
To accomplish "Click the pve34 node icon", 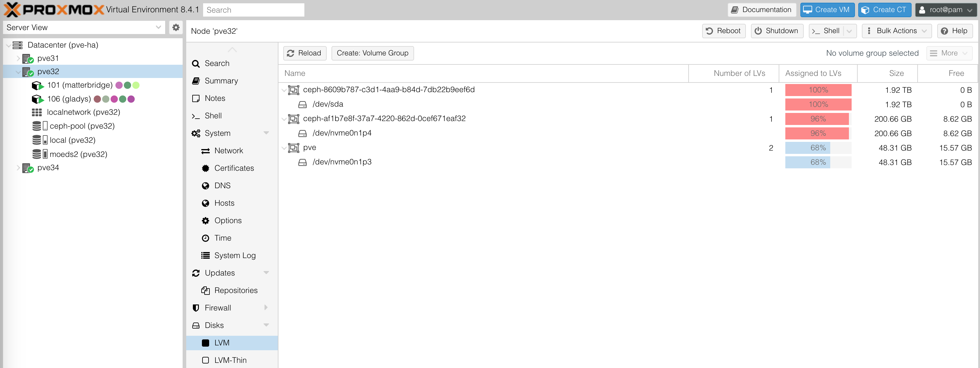I will point(28,168).
